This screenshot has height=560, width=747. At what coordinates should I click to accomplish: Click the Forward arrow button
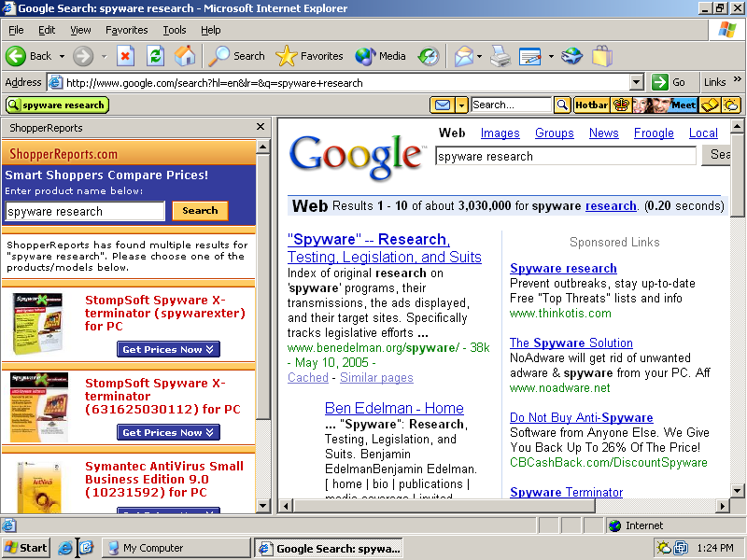(83, 56)
